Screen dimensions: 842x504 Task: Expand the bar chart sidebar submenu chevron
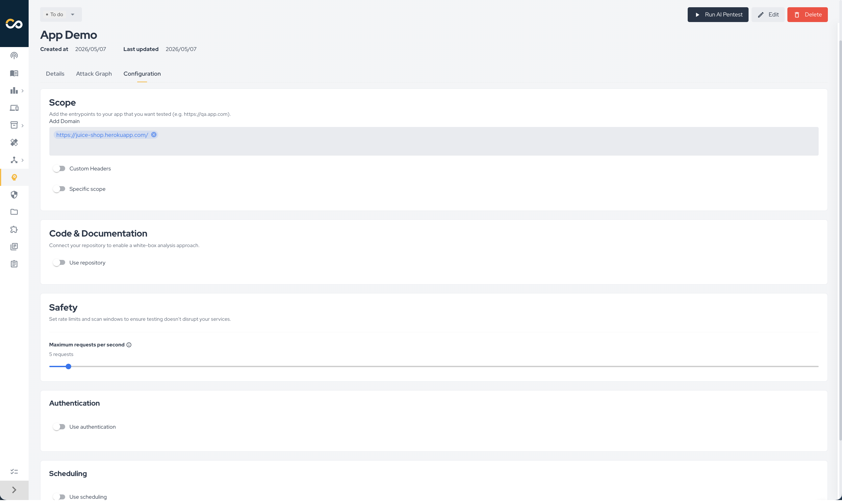tap(22, 91)
